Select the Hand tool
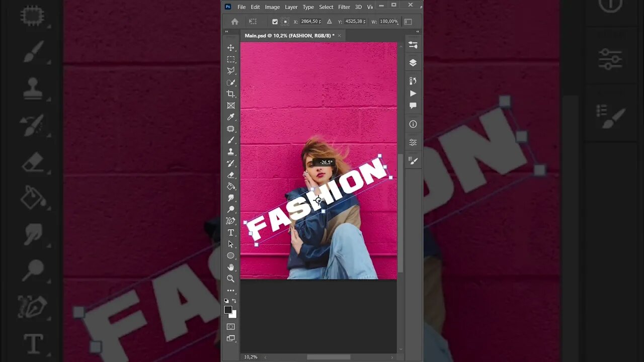 (x=231, y=267)
